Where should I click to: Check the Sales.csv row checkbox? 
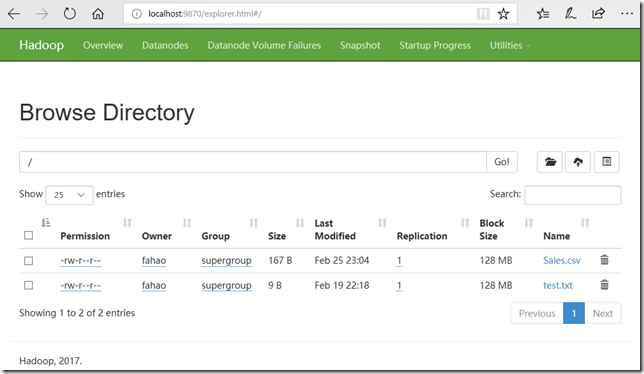28,261
